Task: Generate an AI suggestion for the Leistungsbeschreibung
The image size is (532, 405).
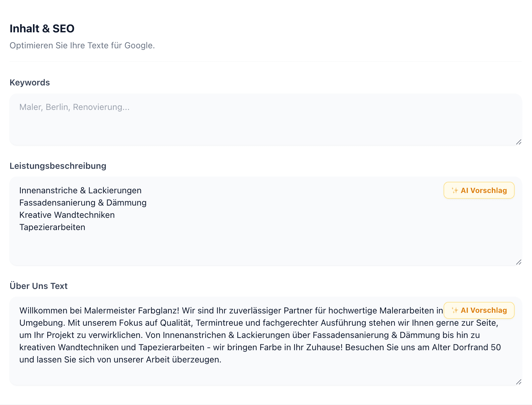Action: pos(479,190)
